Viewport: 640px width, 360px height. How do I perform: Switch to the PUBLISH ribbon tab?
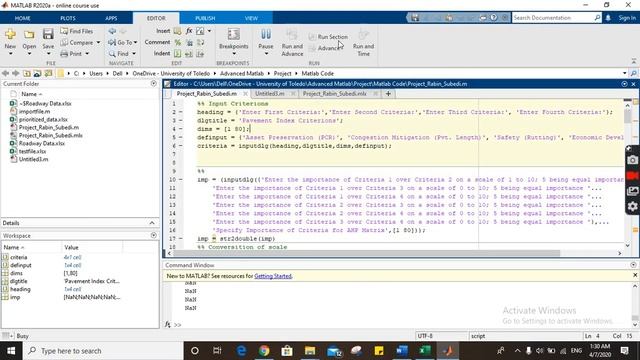click(x=205, y=18)
